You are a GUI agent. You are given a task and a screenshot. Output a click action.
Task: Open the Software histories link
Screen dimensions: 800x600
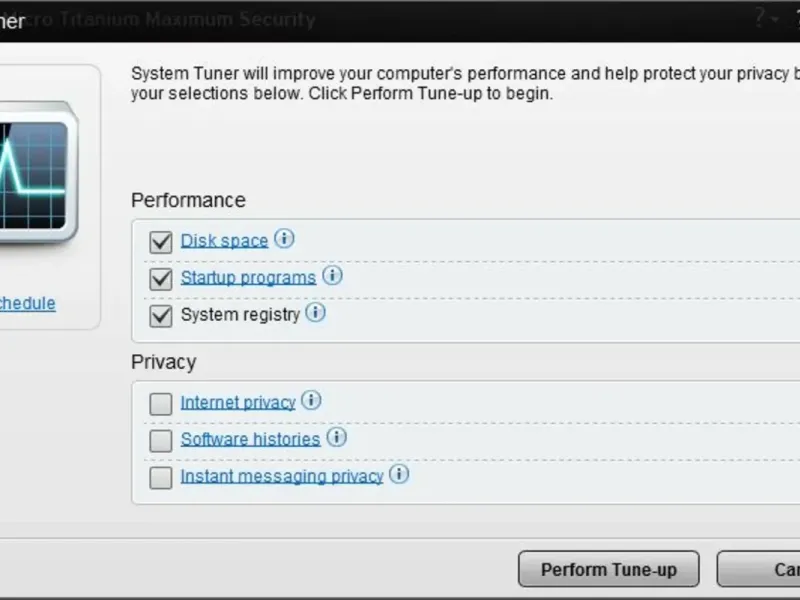[251, 439]
